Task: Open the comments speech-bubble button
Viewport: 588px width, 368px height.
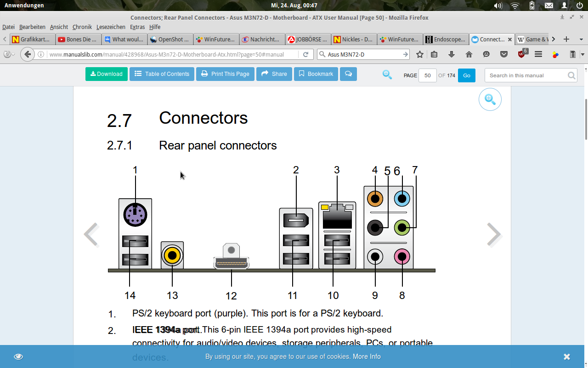Action: pos(348,74)
